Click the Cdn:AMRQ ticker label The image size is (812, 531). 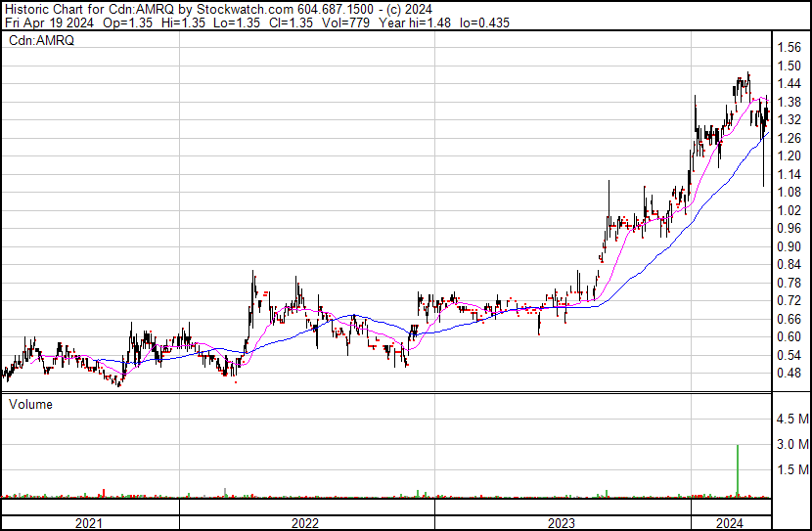[41, 41]
